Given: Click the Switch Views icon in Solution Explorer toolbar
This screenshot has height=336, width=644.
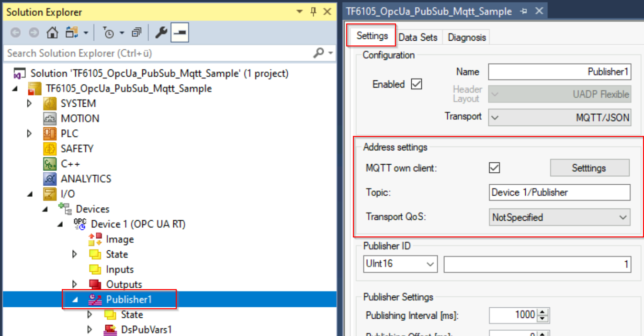Looking at the screenshot, I should point(72,33).
